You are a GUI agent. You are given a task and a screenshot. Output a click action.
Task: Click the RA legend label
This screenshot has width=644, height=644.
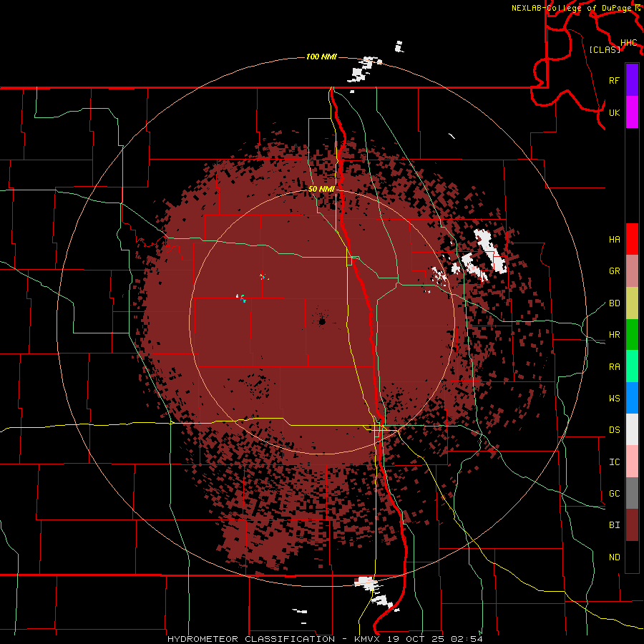[614, 367]
